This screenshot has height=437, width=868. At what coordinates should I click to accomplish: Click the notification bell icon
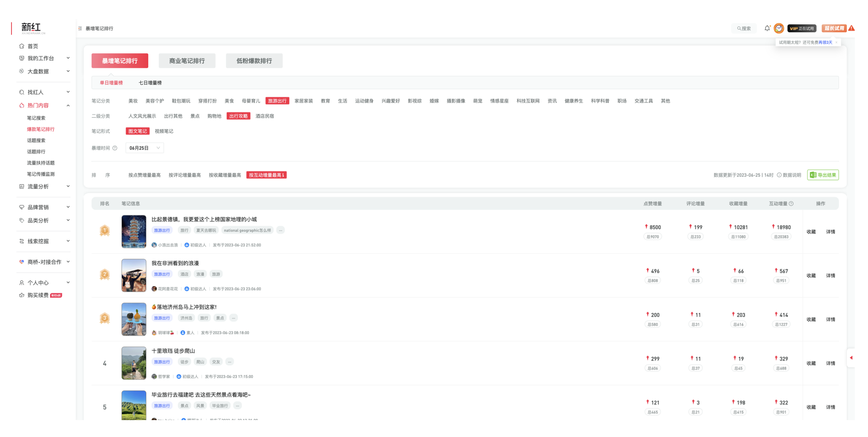(x=767, y=28)
